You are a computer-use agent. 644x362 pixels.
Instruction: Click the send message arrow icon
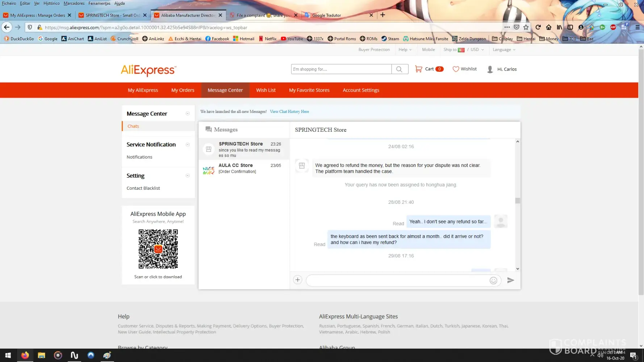[x=510, y=280]
